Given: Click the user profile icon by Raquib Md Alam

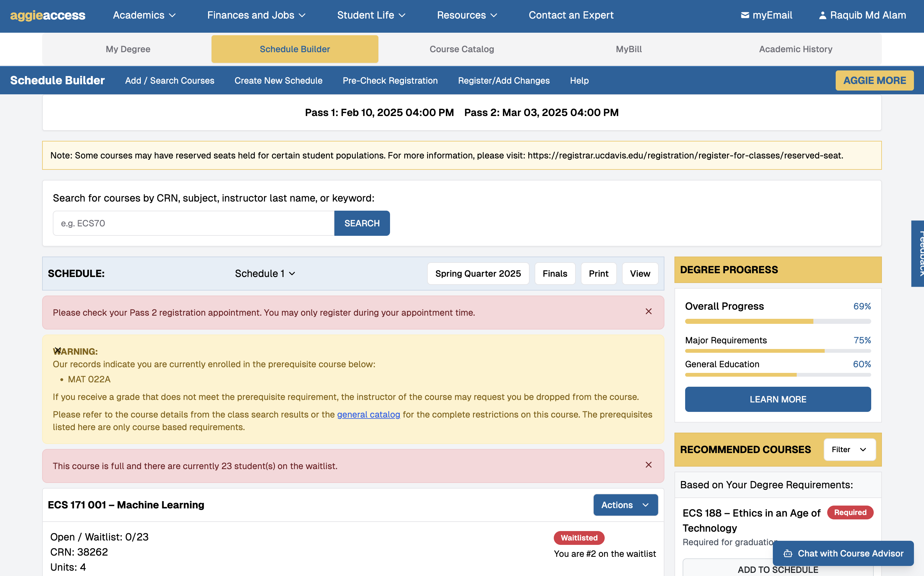Looking at the screenshot, I should (822, 15).
